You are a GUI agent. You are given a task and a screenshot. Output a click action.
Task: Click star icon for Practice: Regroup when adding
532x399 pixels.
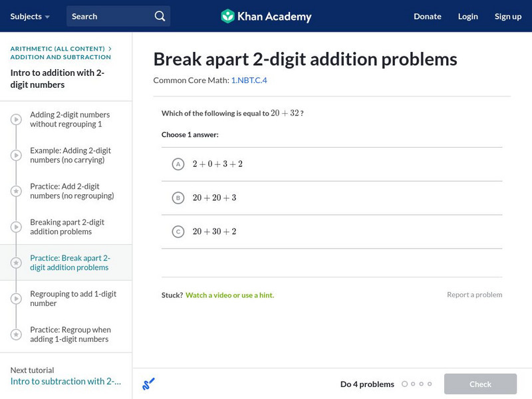16,334
